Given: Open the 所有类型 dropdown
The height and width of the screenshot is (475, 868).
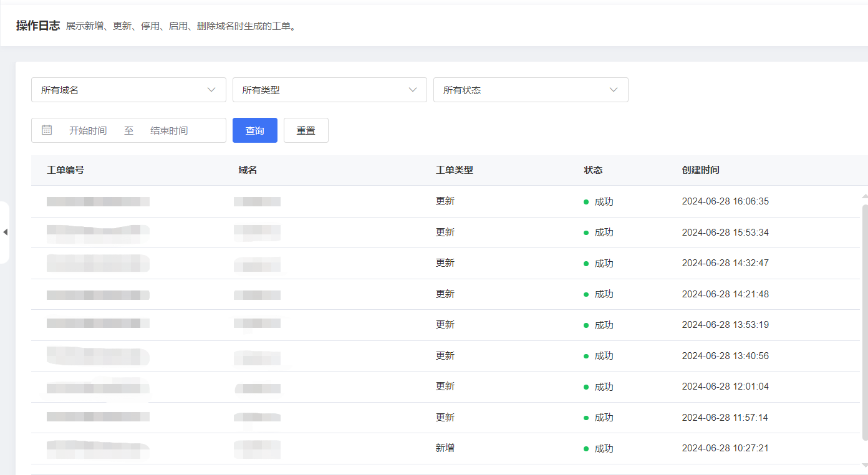Looking at the screenshot, I should 329,90.
